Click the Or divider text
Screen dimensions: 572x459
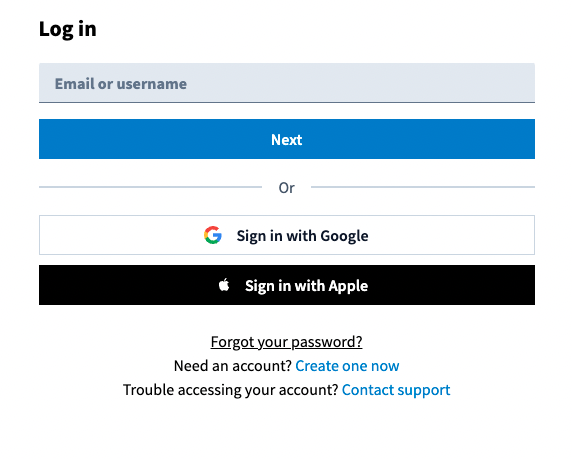click(x=286, y=188)
